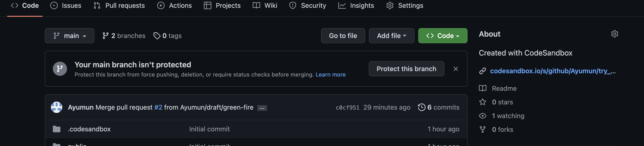Open the About settings gear icon
Viewport: 644px width, 146px height.
(x=614, y=34)
